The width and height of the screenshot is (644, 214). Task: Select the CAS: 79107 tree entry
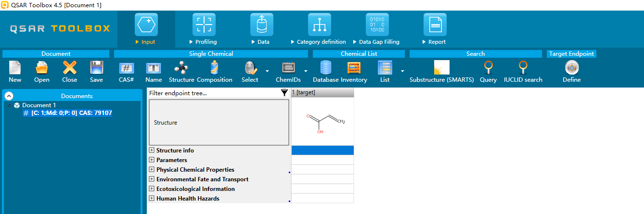coord(71,113)
